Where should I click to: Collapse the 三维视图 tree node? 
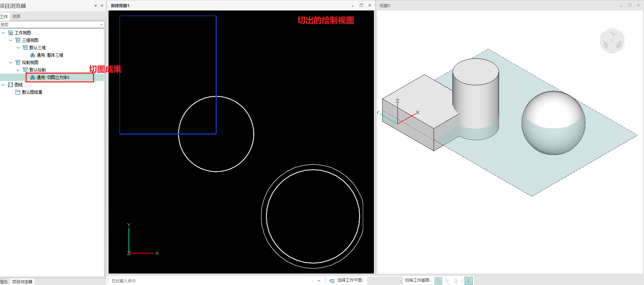[11, 40]
